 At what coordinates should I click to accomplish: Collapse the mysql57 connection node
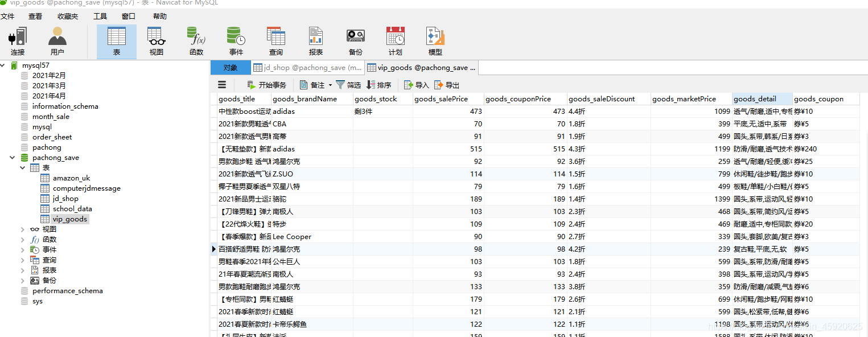[3, 65]
